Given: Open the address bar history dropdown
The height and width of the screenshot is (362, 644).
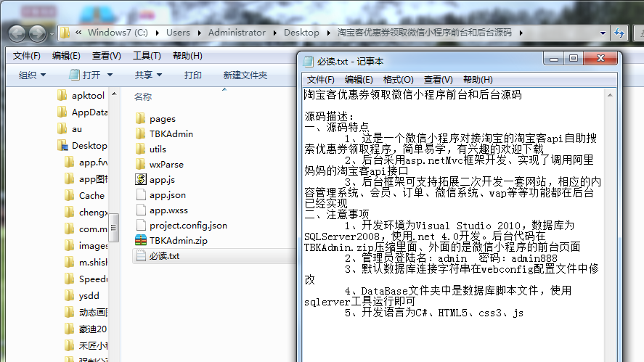Looking at the screenshot, I should (603, 33).
